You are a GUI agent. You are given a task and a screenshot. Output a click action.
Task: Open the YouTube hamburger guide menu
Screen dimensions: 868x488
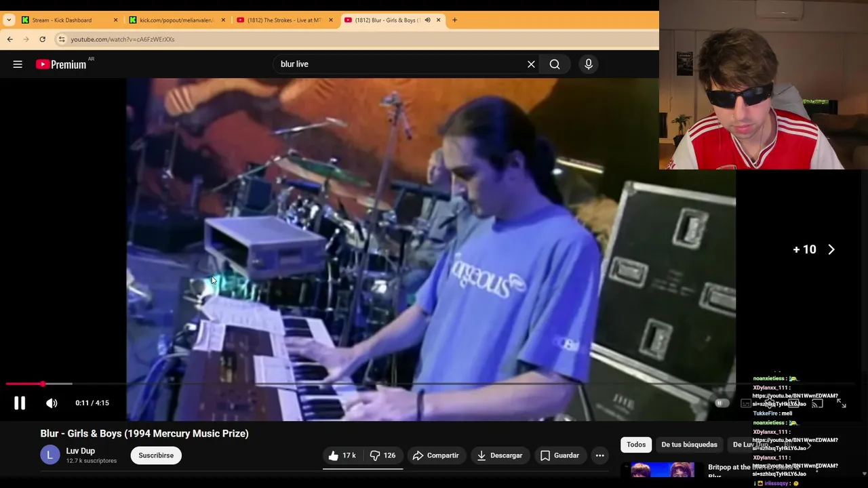[18, 64]
